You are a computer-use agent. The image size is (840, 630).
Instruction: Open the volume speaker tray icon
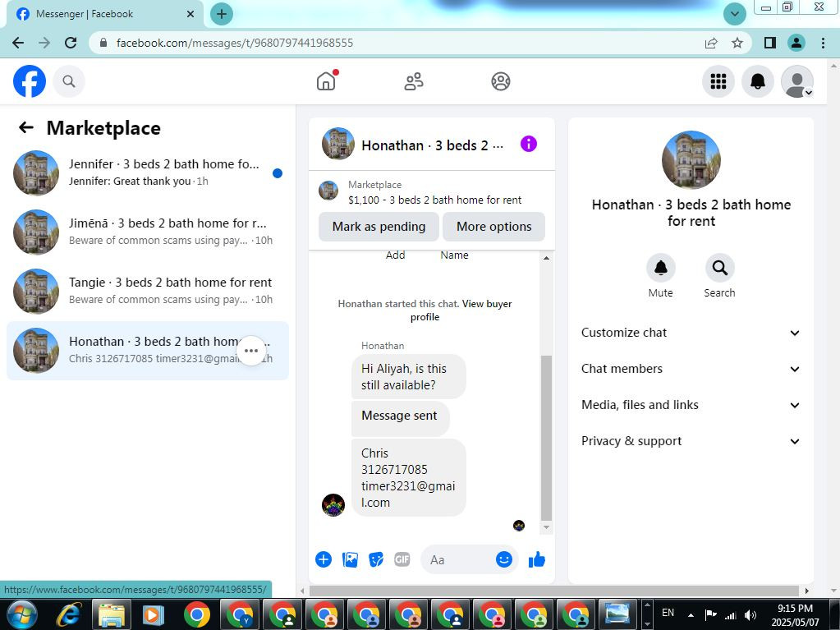point(750,615)
